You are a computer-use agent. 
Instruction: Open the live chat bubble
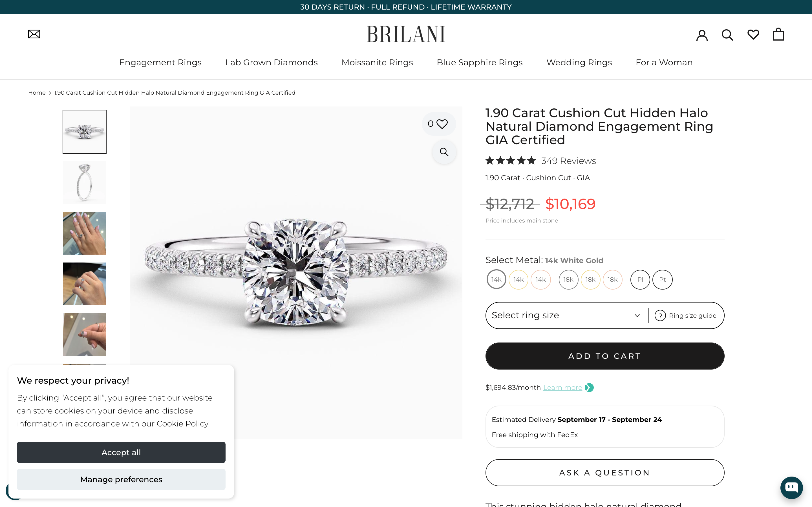(791, 488)
